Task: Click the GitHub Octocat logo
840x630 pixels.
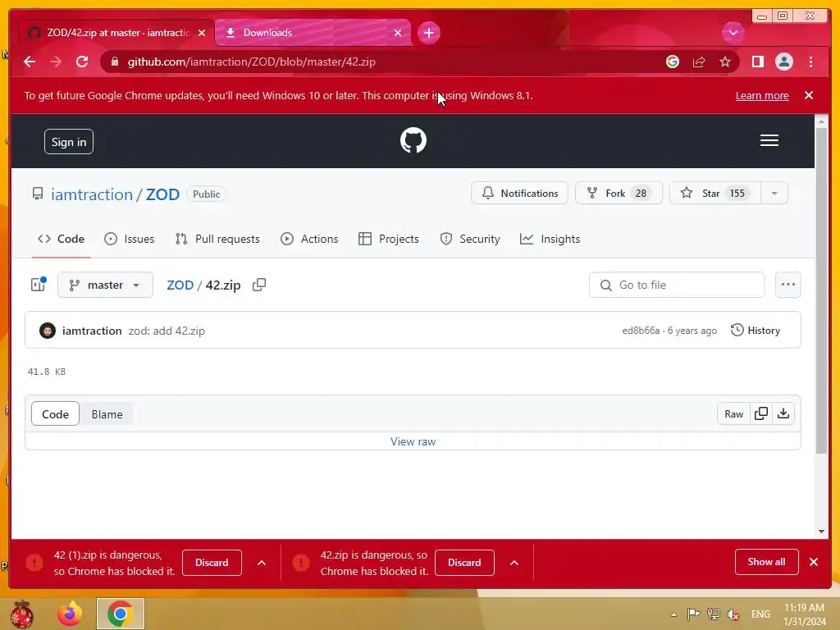Action: point(413,140)
